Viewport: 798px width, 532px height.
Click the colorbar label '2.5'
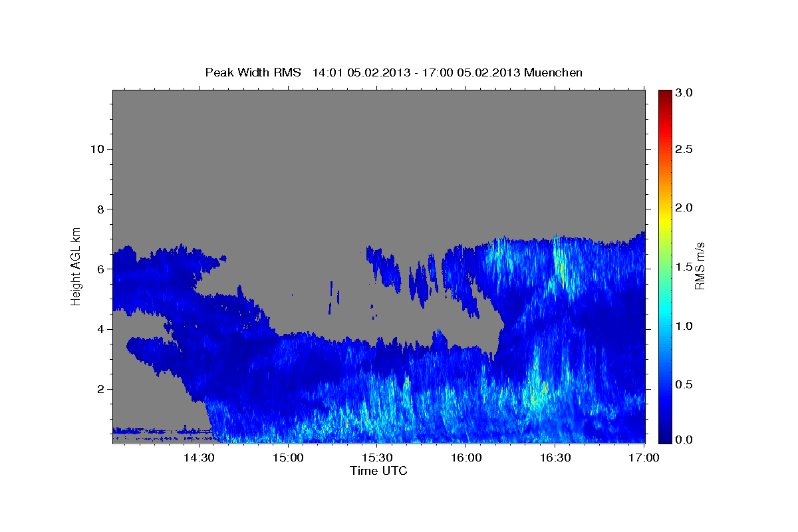tap(684, 149)
